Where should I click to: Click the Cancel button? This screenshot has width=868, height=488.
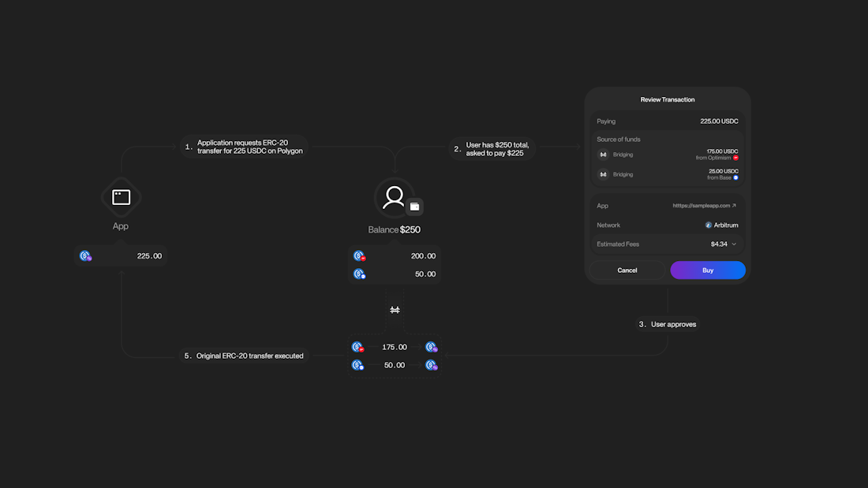(627, 270)
